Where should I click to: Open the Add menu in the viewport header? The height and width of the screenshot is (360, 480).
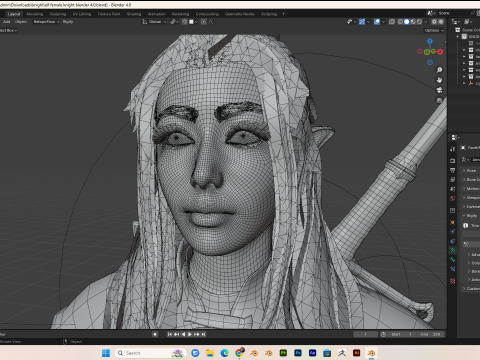tap(7, 22)
